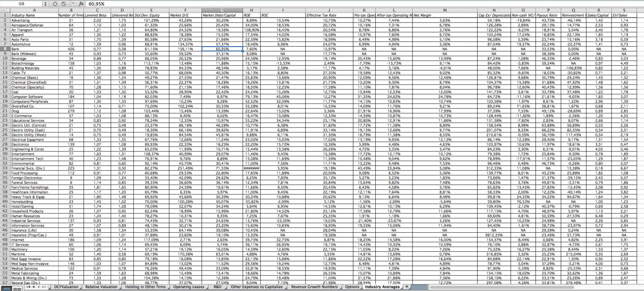This screenshot has height=291, width=644.
Task: Click the 'Market Debt/Capital' header cell
Action: pos(222,15)
